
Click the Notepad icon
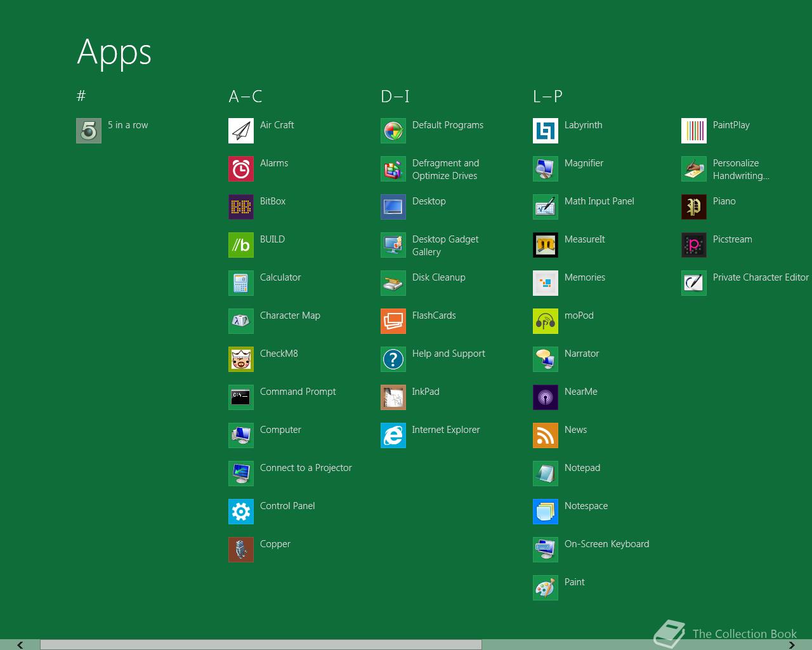coord(546,474)
